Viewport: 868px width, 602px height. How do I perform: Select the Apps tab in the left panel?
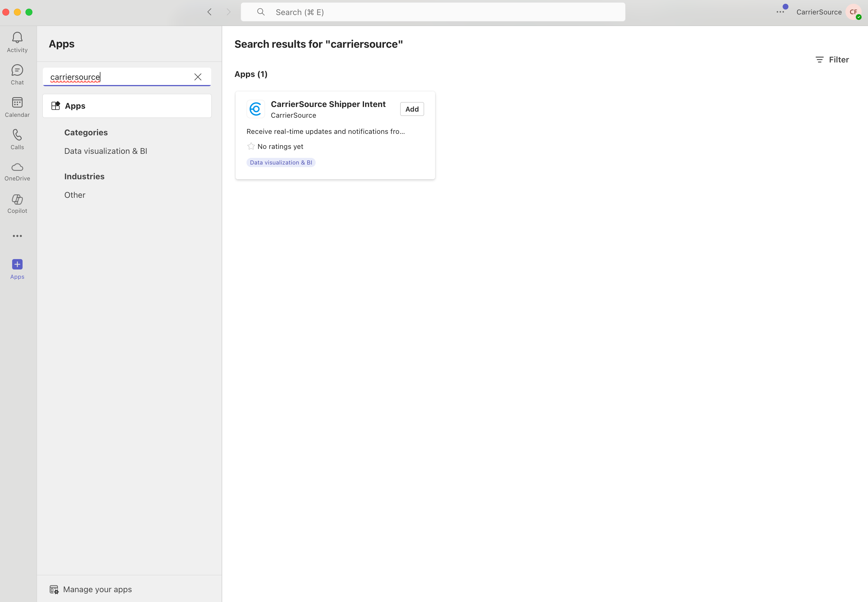click(x=127, y=106)
